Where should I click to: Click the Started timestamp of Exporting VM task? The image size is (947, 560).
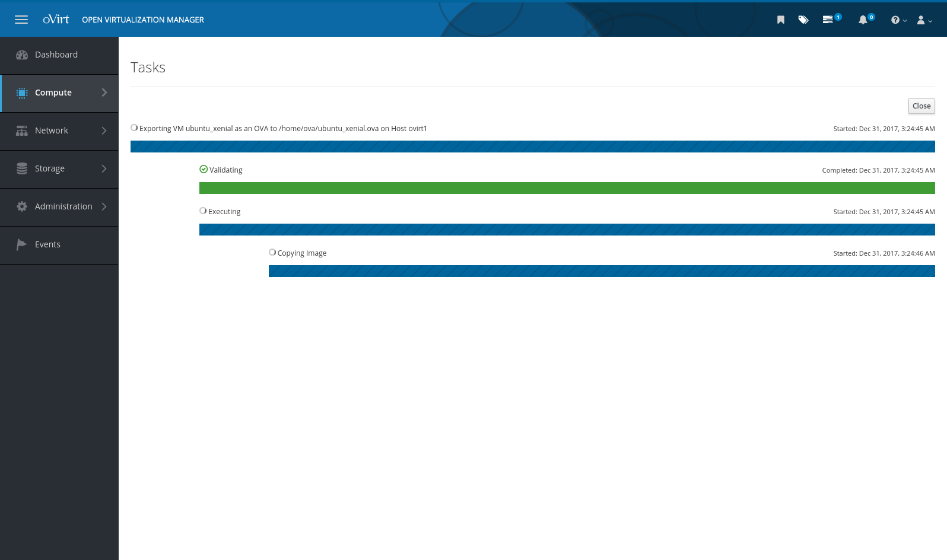[884, 129]
